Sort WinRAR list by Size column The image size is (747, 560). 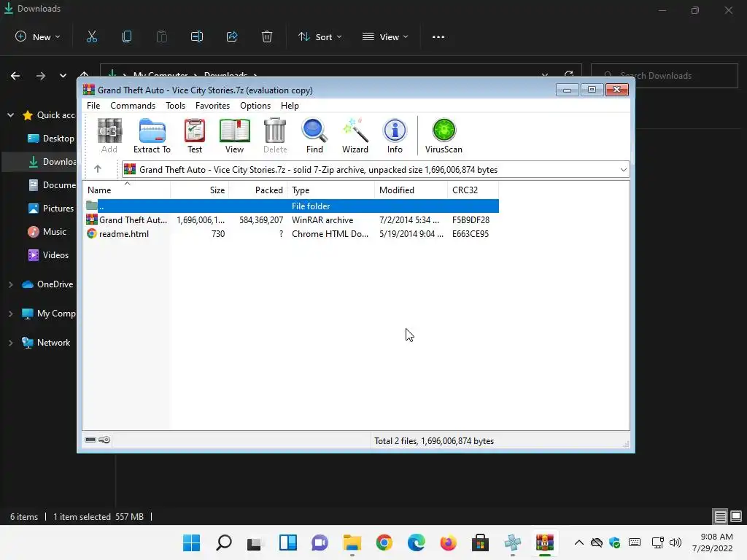coord(200,190)
